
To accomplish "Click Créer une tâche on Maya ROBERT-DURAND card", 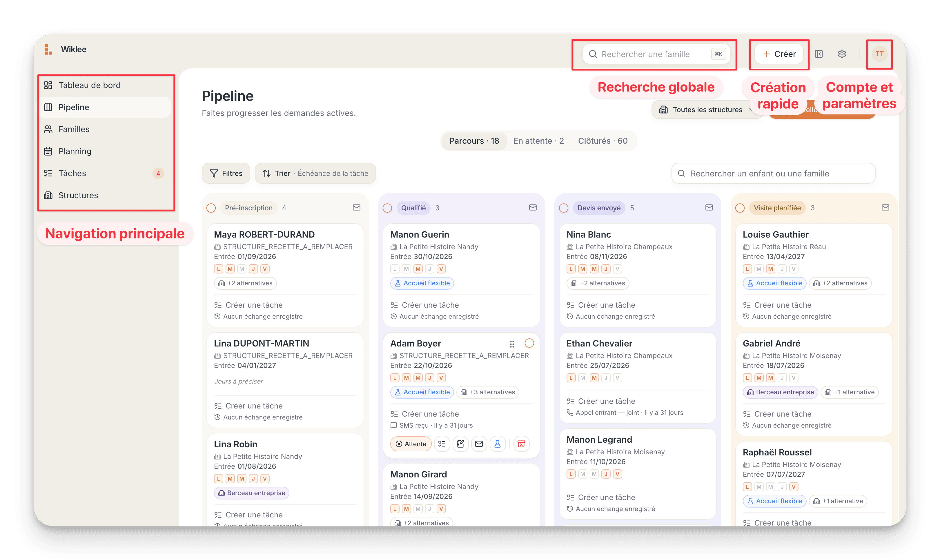I will coord(248,305).
